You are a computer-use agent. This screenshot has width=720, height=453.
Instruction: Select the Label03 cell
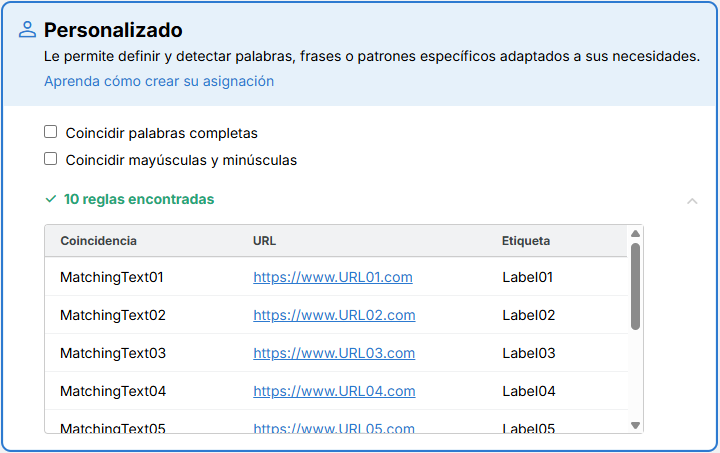(x=529, y=353)
